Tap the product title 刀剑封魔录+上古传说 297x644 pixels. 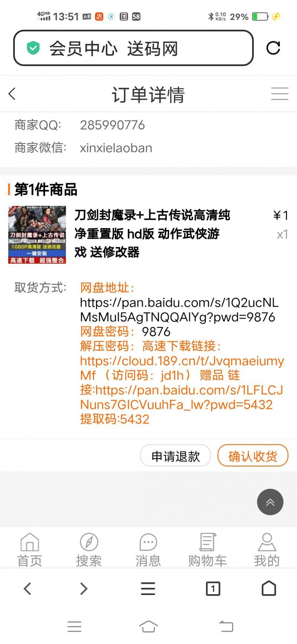click(x=152, y=233)
